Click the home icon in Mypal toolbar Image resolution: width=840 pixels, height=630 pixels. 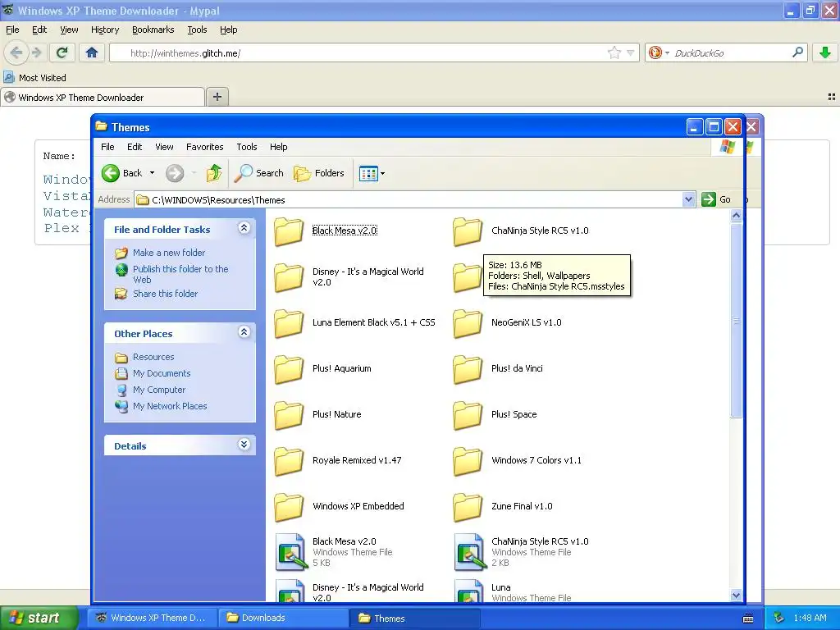point(92,52)
